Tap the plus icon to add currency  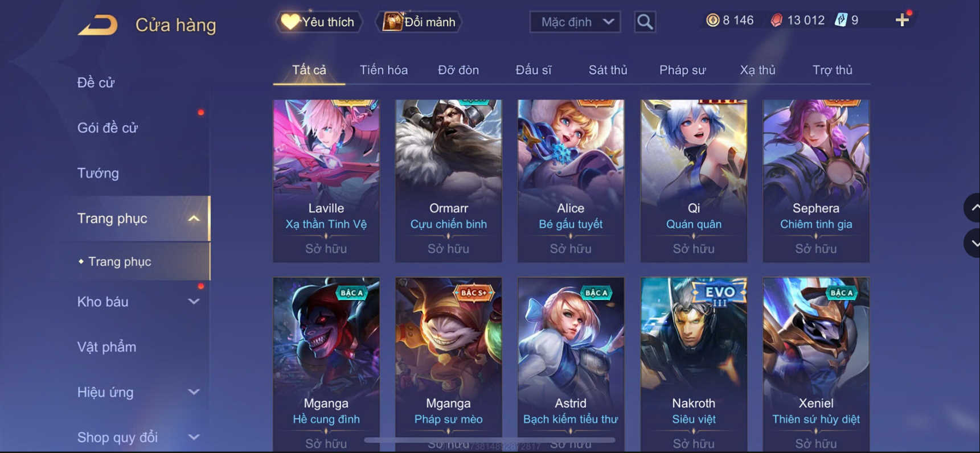click(902, 20)
